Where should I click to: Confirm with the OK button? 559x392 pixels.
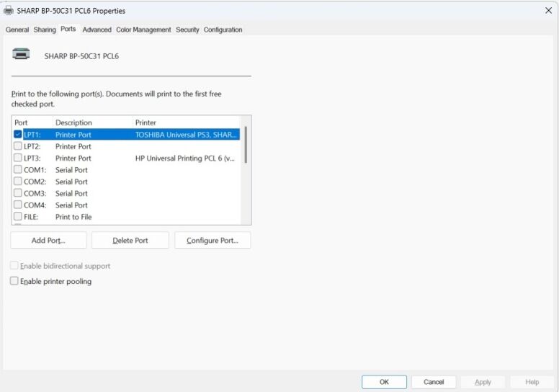click(384, 382)
